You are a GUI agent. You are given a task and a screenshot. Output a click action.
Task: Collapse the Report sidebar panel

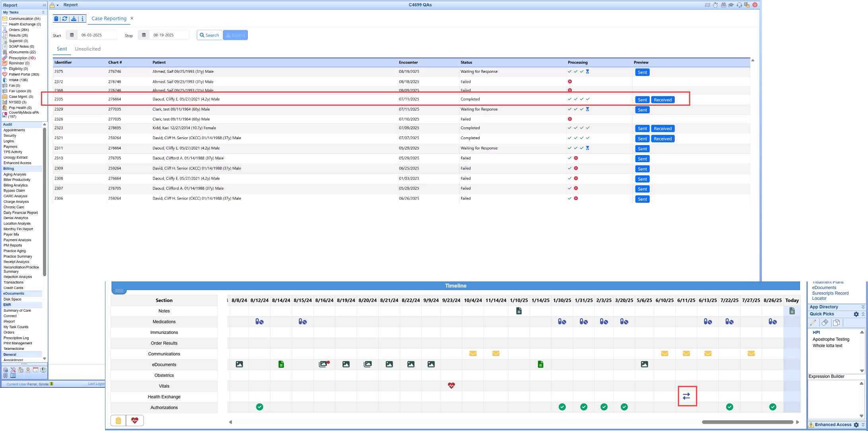[44, 5]
